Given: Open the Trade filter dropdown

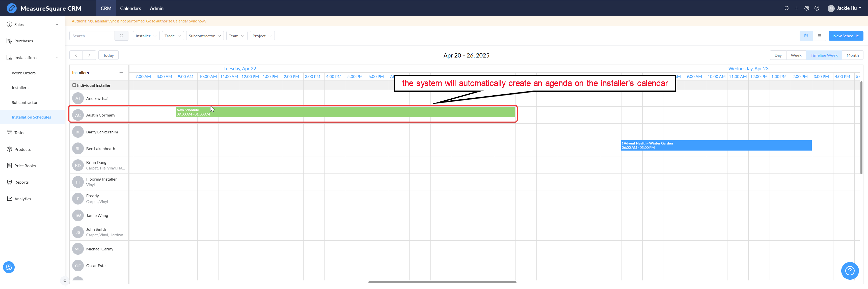Looking at the screenshot, I should (x=173, y=36).
